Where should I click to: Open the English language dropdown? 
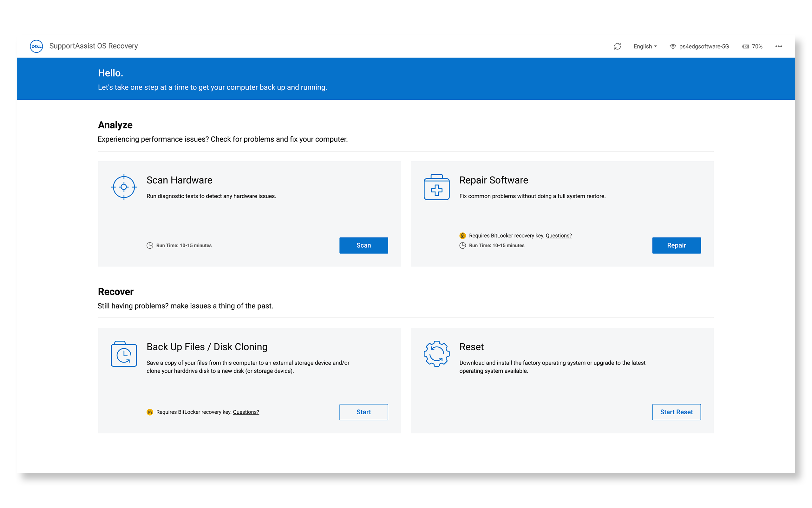pyautogui.click(x=645, y=46)
